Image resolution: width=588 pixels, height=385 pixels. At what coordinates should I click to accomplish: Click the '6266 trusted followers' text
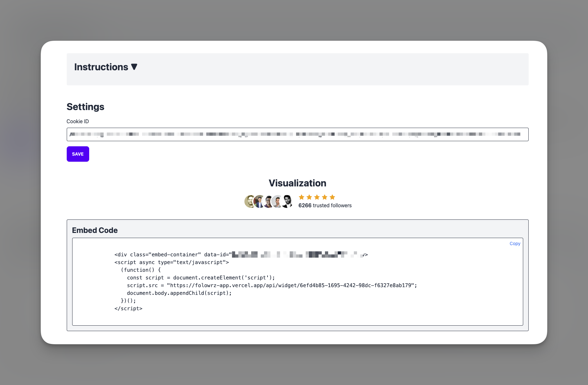pyautogui.click(x=325, y=205)
